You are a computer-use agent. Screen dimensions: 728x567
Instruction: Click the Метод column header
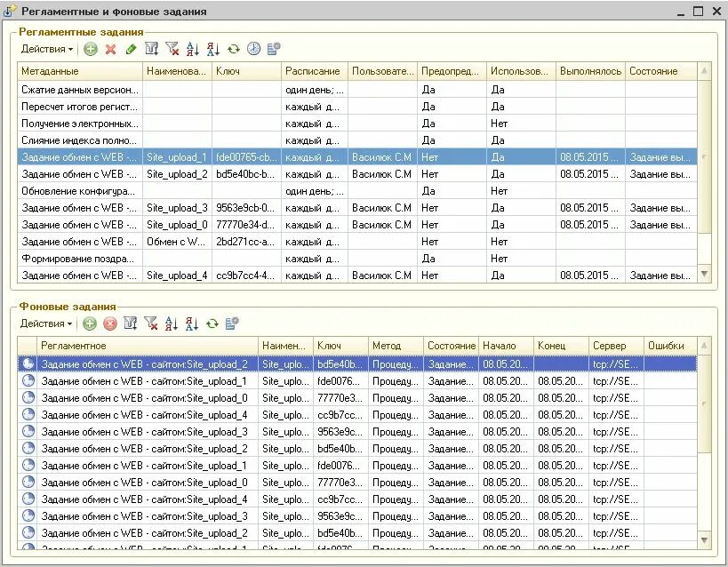click(x=396, y=346)
